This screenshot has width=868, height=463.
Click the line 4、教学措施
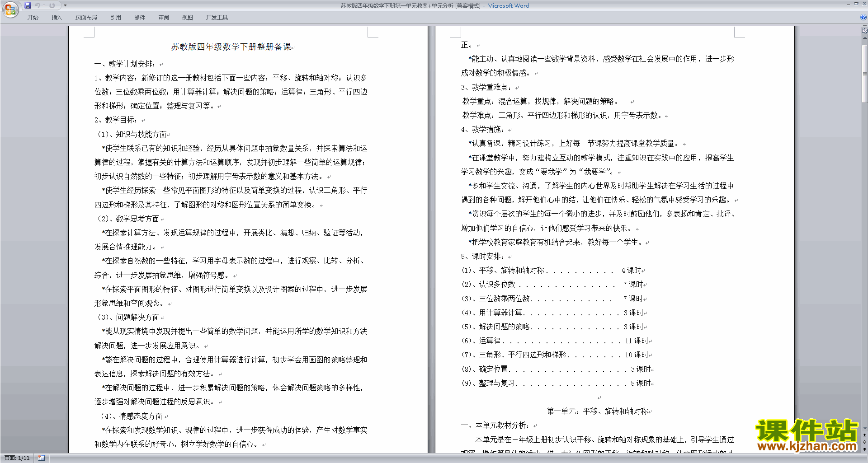click(x=483, y=129)
